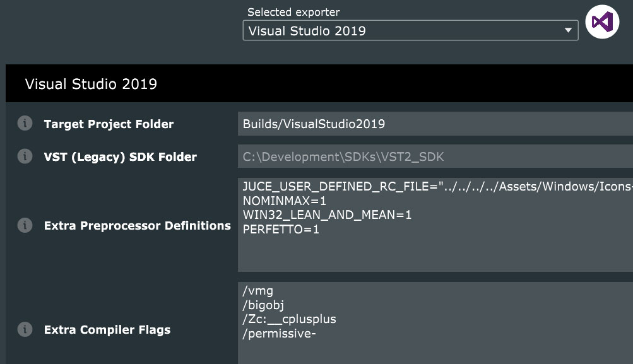The image size is (633, 364).
Task: Click the /permissive- compiler flag line
Action: (279, 334)
